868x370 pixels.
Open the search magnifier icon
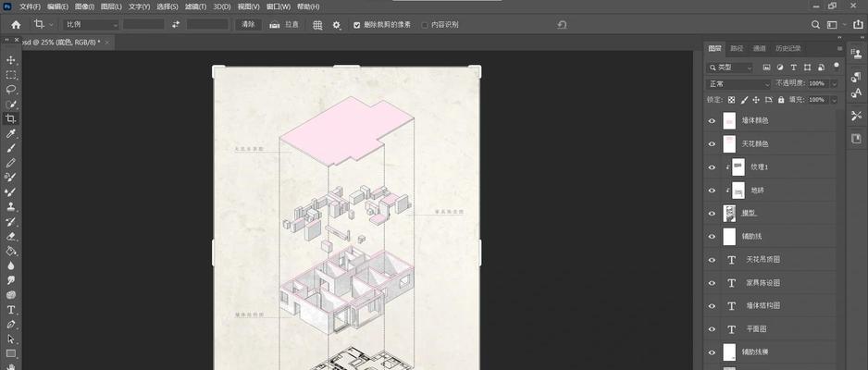tap(815, 25)
